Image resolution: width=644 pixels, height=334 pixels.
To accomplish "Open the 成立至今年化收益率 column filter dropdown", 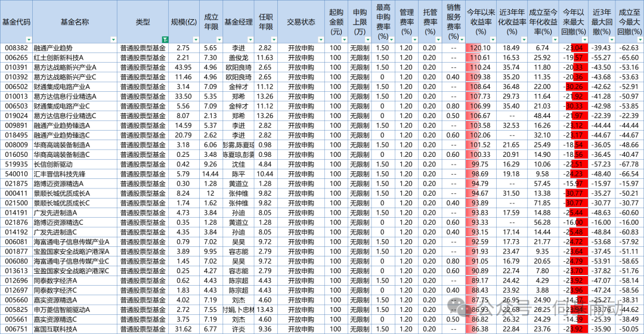I will tap(555, 40).
